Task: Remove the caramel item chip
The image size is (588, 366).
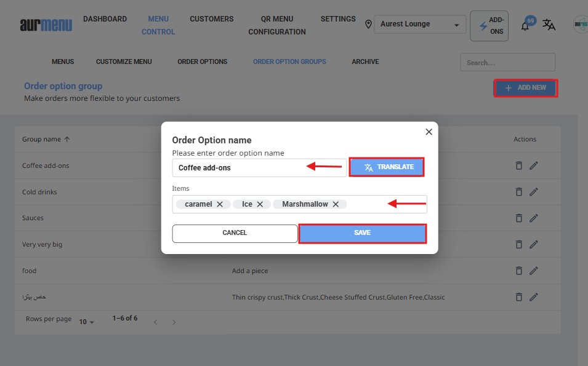Action: 220,204
